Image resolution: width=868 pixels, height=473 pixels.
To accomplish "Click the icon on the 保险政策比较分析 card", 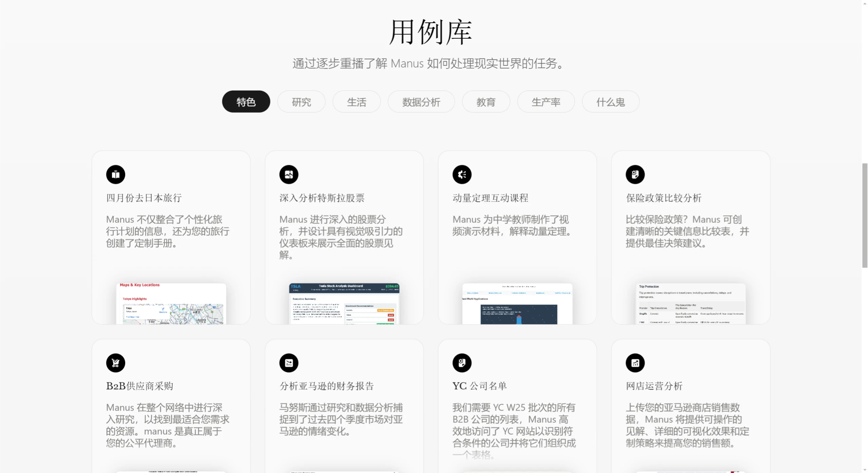I will tap(635, 174).
